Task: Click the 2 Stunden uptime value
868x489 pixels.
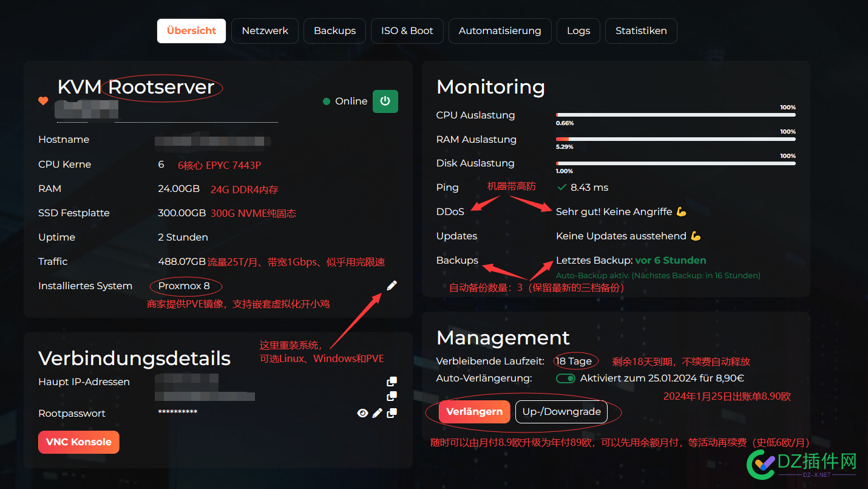Action: point(183,238)
